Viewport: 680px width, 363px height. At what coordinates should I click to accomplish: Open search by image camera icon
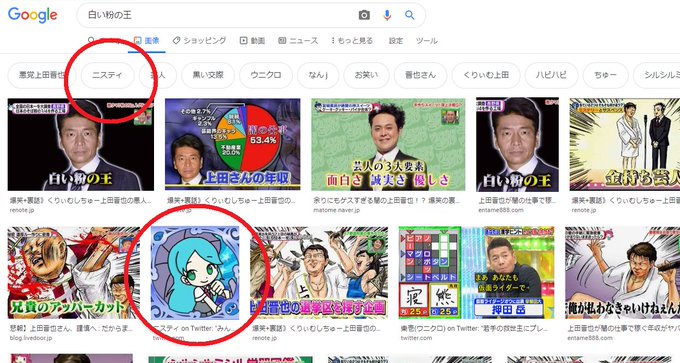click(364, 15)
